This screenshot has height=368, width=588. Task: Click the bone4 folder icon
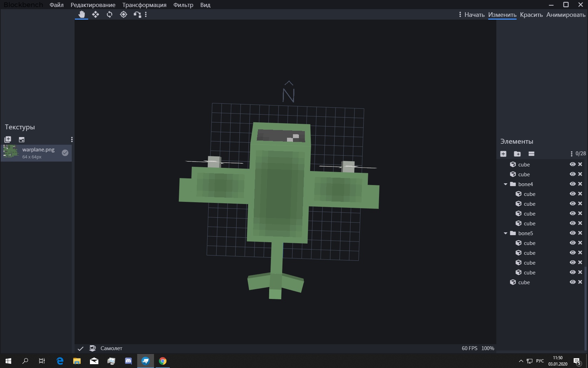[x=513, y=184]
